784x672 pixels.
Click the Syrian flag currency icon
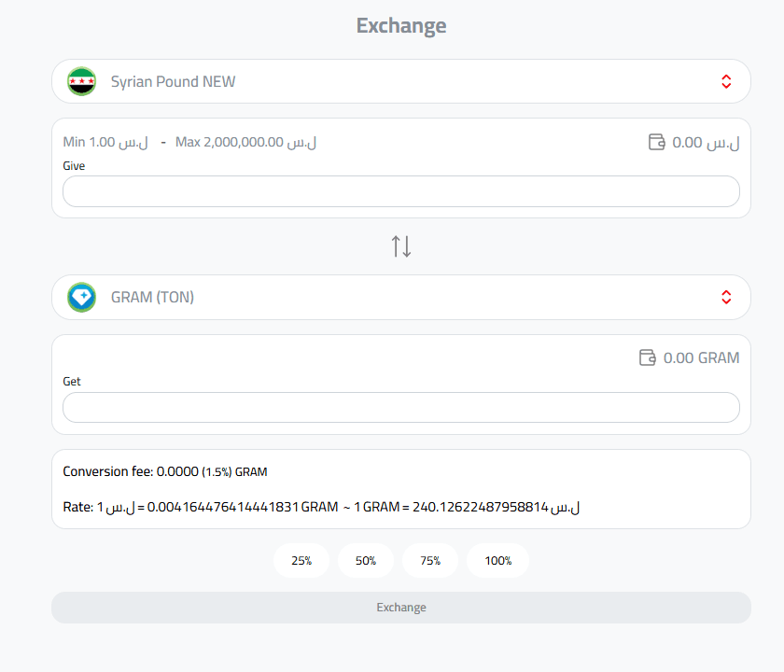pyautogui.click(x=81, y=81)
